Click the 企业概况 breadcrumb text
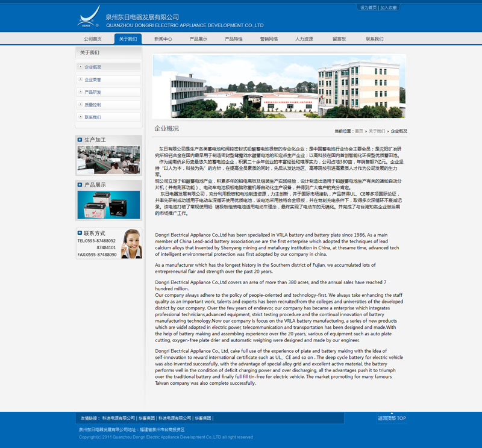This screenshot has height=448, width=482. pos(399,131)
